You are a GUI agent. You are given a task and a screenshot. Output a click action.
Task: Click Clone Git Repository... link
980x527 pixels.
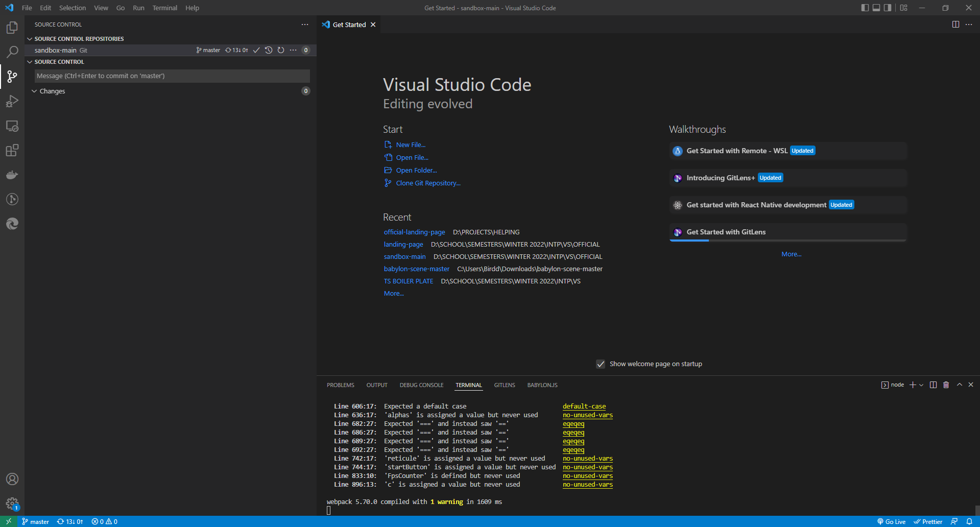pyautogui.click(x=428, y=183)
